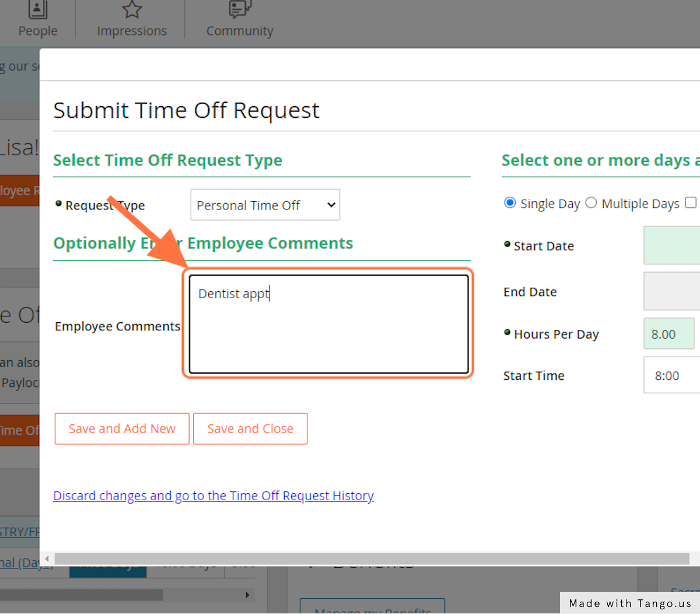Open Discard changes and go to History link
Image resolution: width=700 pixels, height=614 pixels.
213,496
